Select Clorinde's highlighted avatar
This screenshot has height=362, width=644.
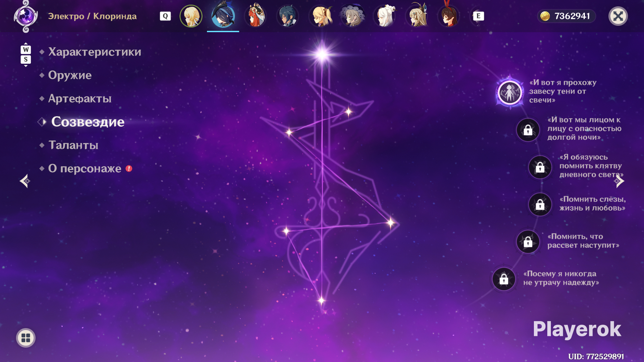click(x=223, y=16)
